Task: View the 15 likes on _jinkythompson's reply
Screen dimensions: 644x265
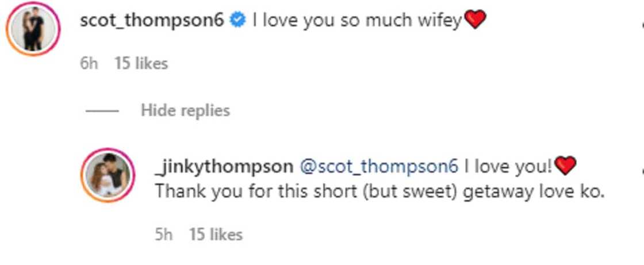Action: (216, 235)
